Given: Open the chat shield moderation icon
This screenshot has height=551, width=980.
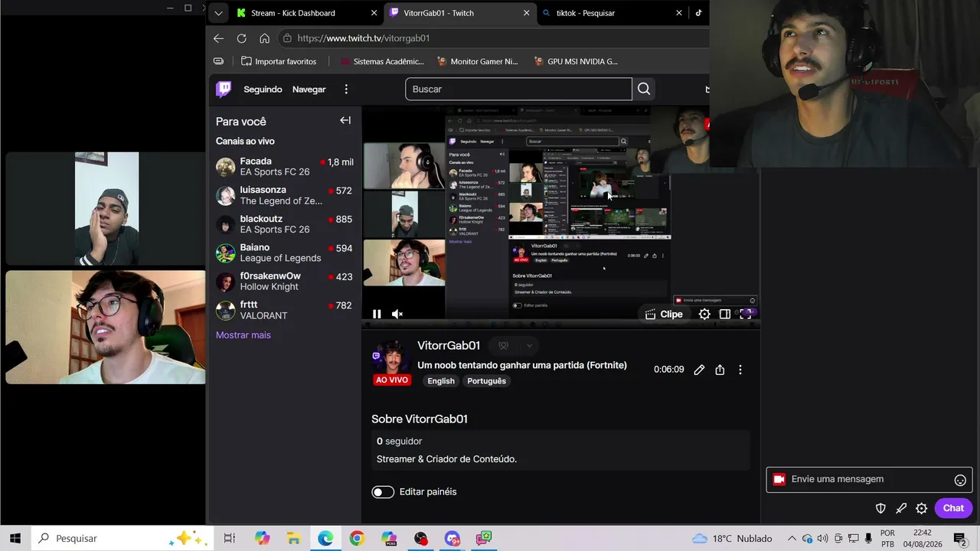Looking at the screenshot, I should [x=880, y=508].
